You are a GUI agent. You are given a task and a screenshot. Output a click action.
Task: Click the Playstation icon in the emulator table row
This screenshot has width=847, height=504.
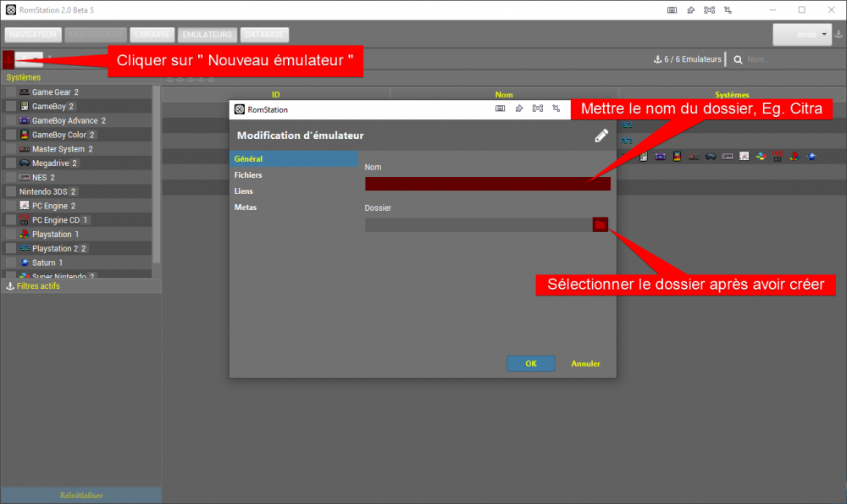point(794,157)
